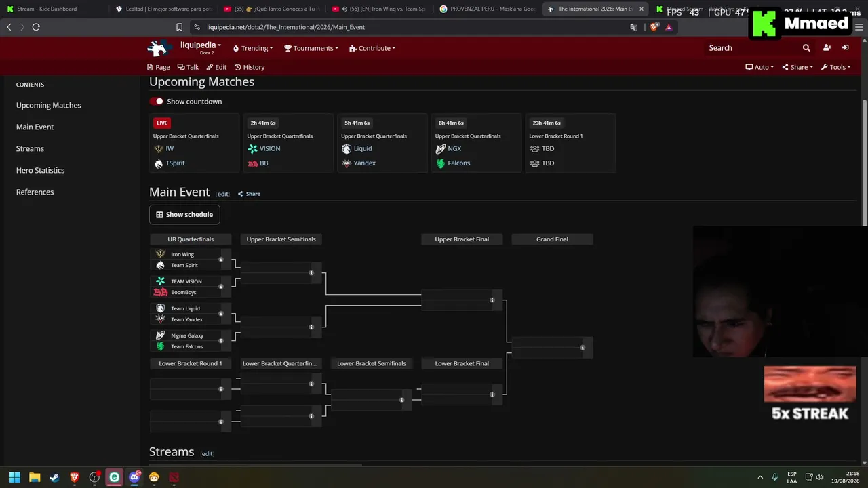Open match info icon for Team Liquid vs Team Yandex
This screenshot has width=868, height=488.
(220, 314)
